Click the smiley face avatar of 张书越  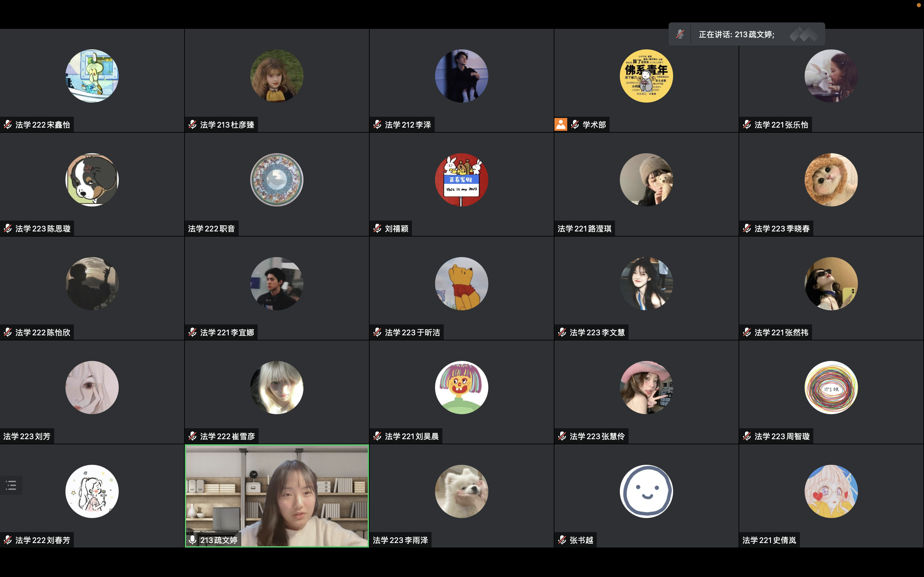click(x=646, y=491)
